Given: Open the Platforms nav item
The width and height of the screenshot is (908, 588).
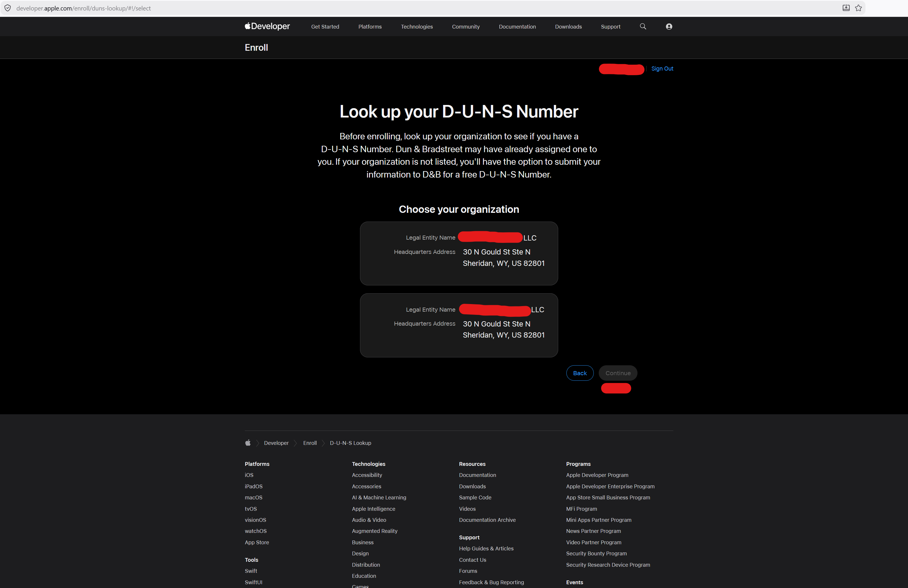Looking at the screenshot, I should [x=370, y=27].
